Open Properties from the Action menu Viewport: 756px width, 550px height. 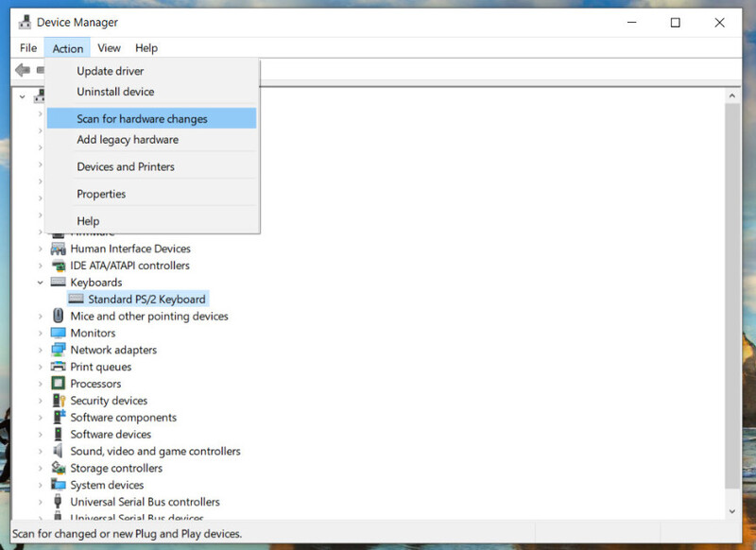click(x=151, y=194)
